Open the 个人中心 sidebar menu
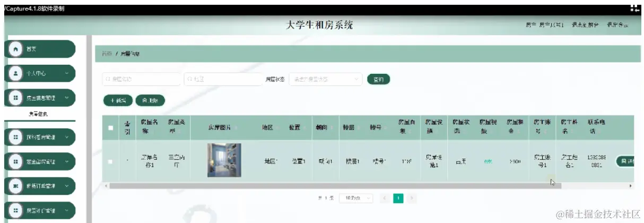 tap(40, 73)
